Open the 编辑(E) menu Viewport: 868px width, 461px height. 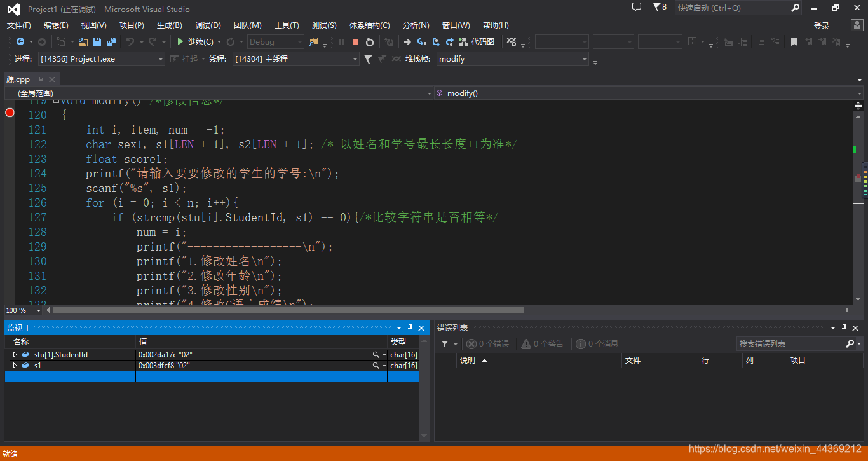[x=56, y=25]
